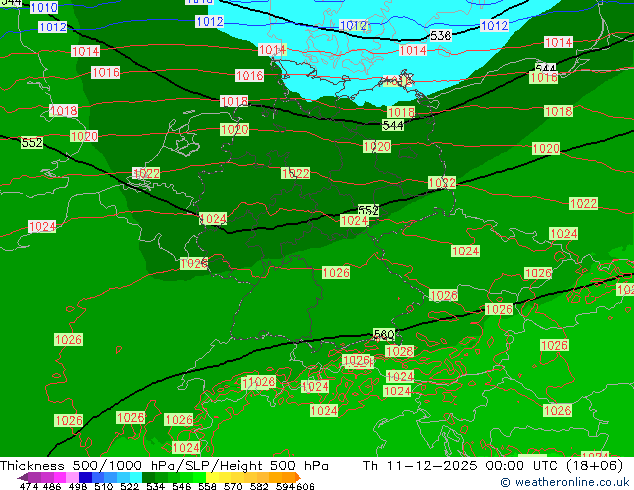
Task: Select the dark blue legend swatch
Action: tap(85, 477)
